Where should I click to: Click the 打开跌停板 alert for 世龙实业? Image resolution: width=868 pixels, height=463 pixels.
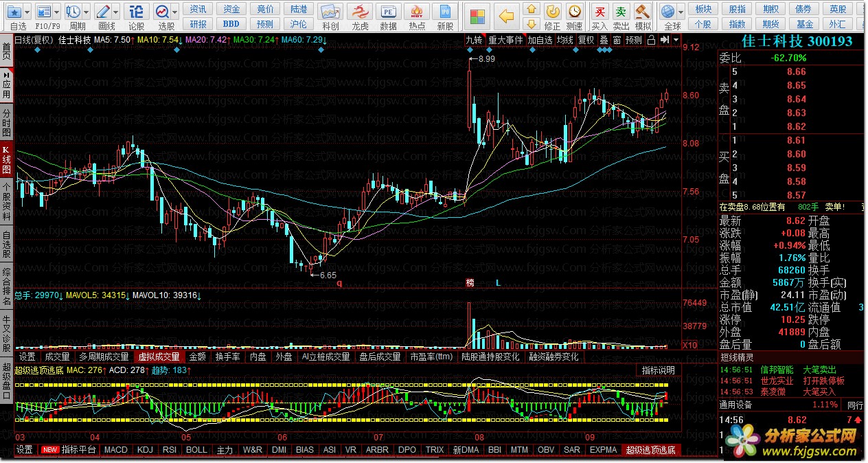(824, 381)
